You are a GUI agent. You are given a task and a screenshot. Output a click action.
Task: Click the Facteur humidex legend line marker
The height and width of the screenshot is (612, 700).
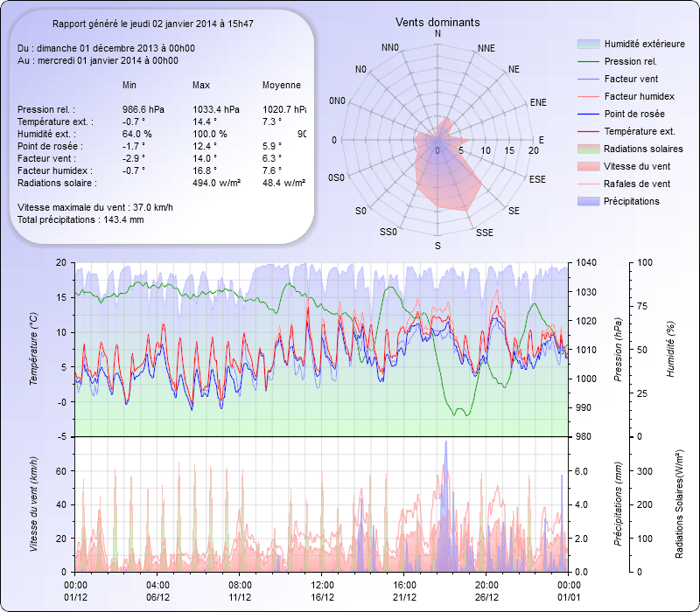point(598,96)
